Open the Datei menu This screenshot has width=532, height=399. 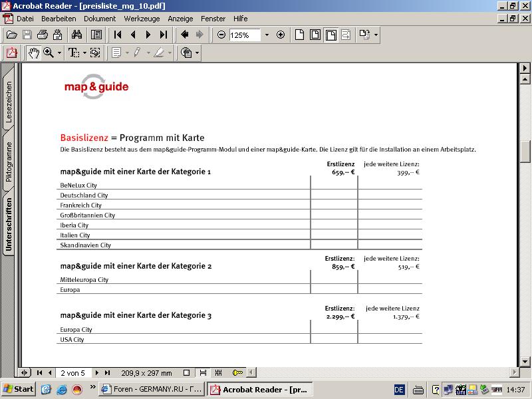[25, 19]
